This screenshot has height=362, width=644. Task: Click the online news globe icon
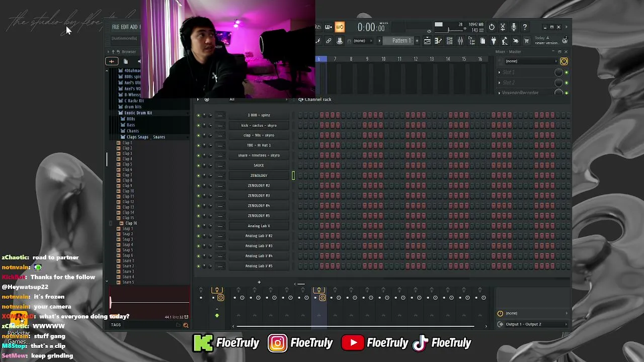pyautogui.click(x=565, y=41)
